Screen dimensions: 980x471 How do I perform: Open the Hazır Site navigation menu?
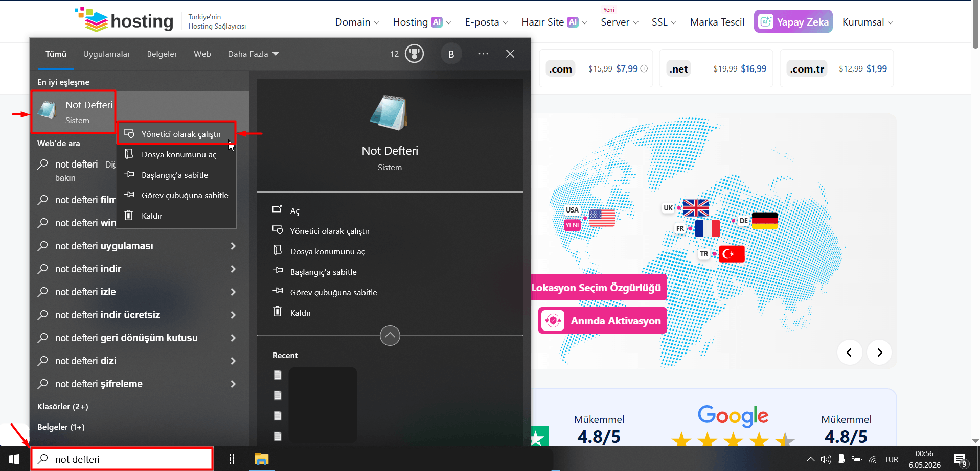click(554, 22)
